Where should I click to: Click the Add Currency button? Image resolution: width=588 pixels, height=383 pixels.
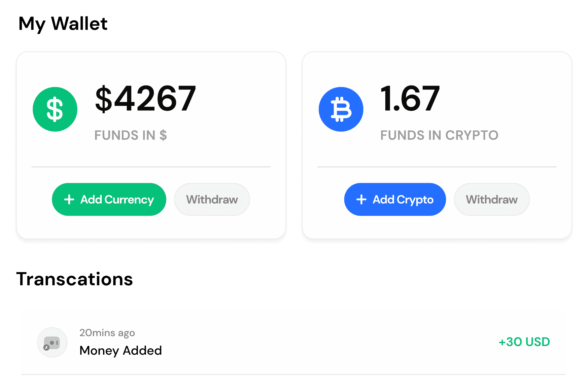(109, 199)
